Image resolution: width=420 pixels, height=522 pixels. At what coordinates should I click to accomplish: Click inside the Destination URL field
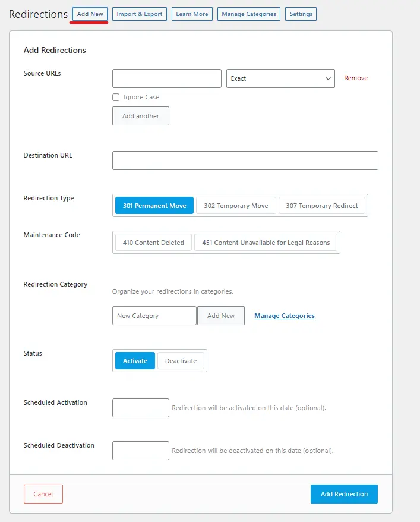tap(245, 160)
